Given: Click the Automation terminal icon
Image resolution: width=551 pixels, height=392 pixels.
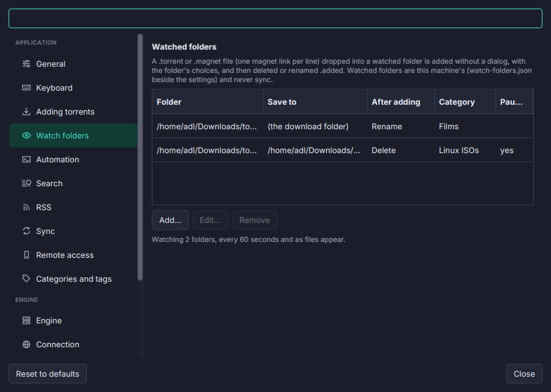Looking at the screenshot, I should tap(26, 159).
